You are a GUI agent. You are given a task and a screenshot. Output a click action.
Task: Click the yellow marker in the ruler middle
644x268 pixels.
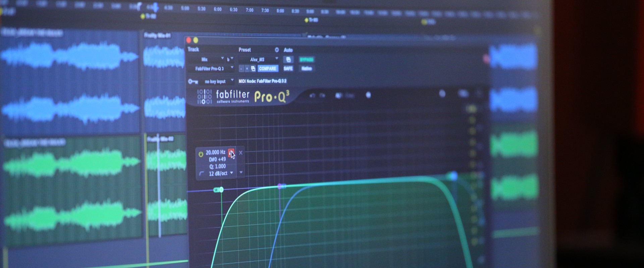(x=306, y=20)
